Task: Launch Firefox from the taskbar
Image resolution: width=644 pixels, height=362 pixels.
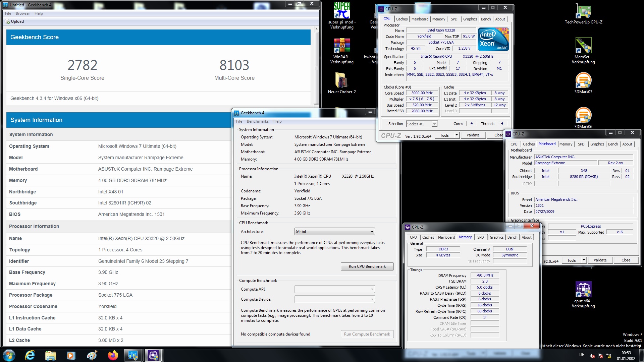Action: (113, 355)
